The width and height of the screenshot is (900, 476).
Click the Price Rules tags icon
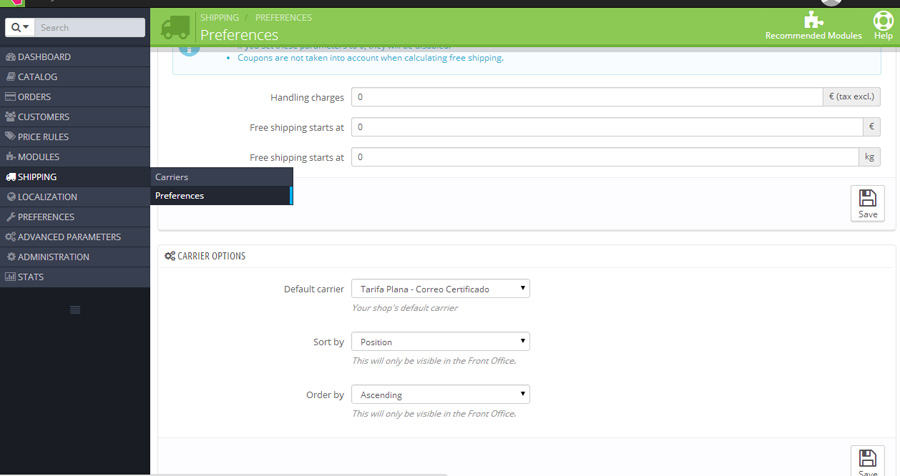point(10,136)
